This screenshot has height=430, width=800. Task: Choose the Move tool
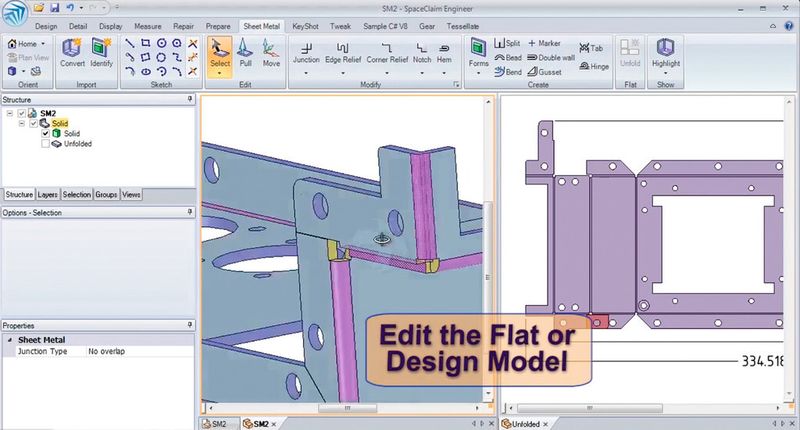[271, 53]
